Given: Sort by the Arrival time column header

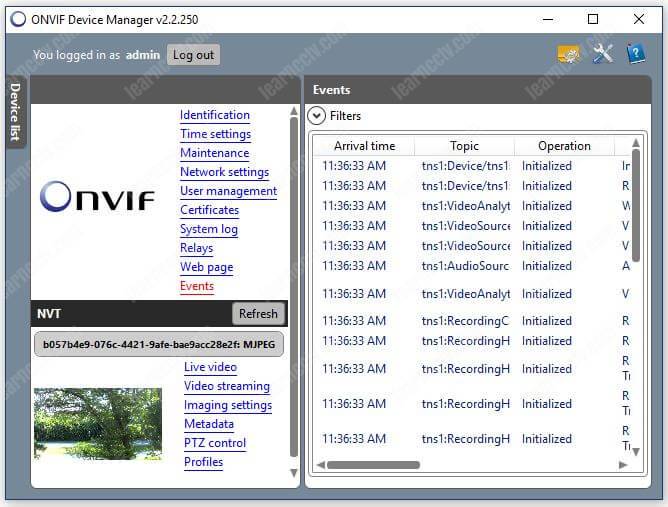Looking at the screenshot, I should point(364,146).
